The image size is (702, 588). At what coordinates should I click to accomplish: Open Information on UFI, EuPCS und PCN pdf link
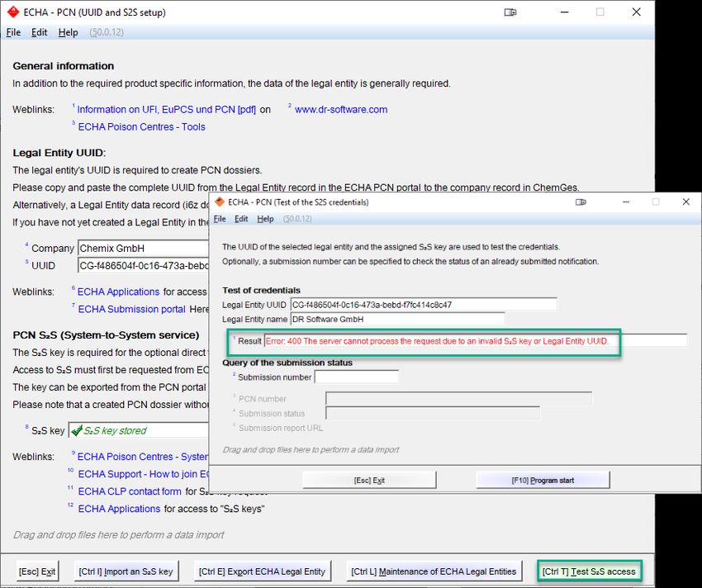click(167, 109)
